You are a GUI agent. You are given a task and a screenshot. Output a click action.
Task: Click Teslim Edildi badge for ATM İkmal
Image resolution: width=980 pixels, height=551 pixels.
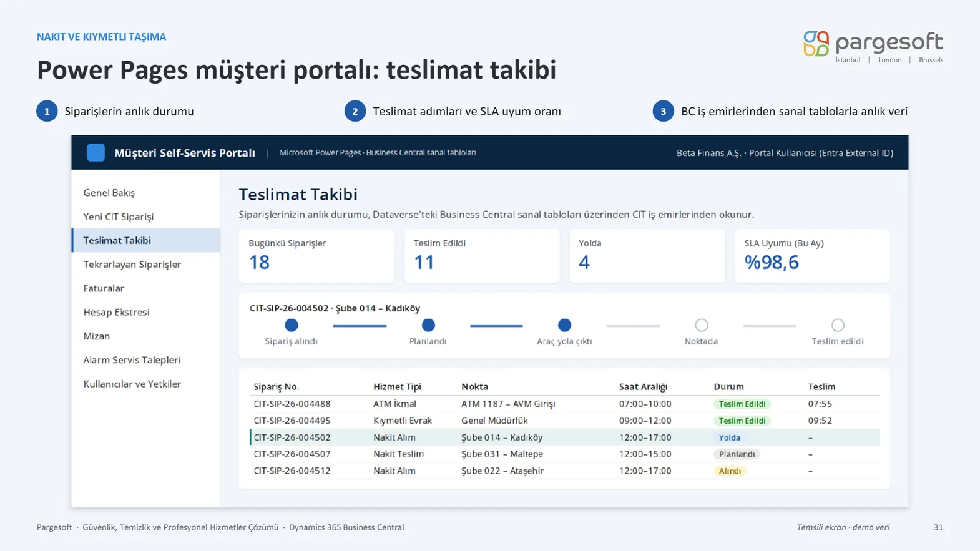[x=742, y=404]
